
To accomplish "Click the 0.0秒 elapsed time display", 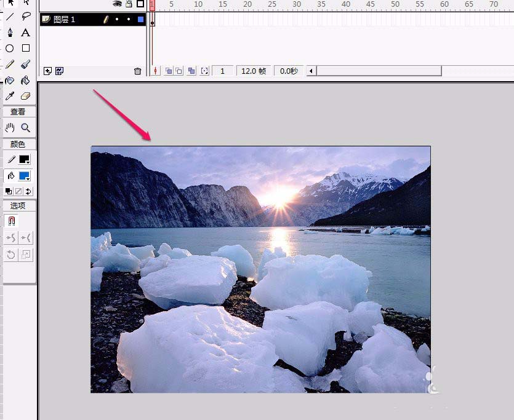I will pyautogui.click(x=289, y=71).
